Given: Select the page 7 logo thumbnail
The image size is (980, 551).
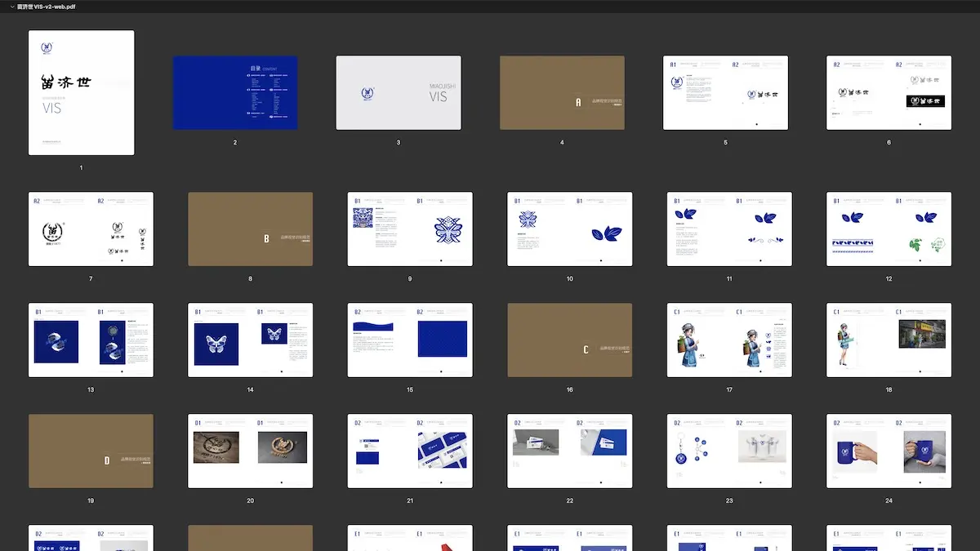Looking at the screenshot, I should [x=91, y=229].
